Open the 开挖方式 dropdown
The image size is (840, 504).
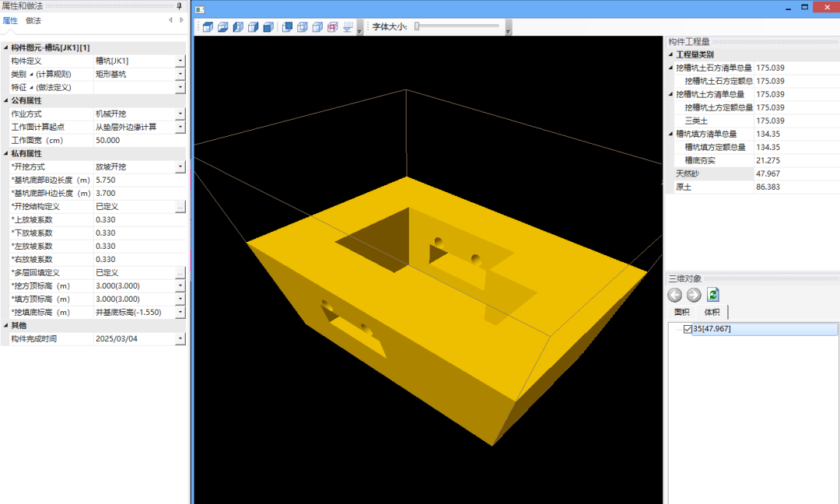click(180, 166)
